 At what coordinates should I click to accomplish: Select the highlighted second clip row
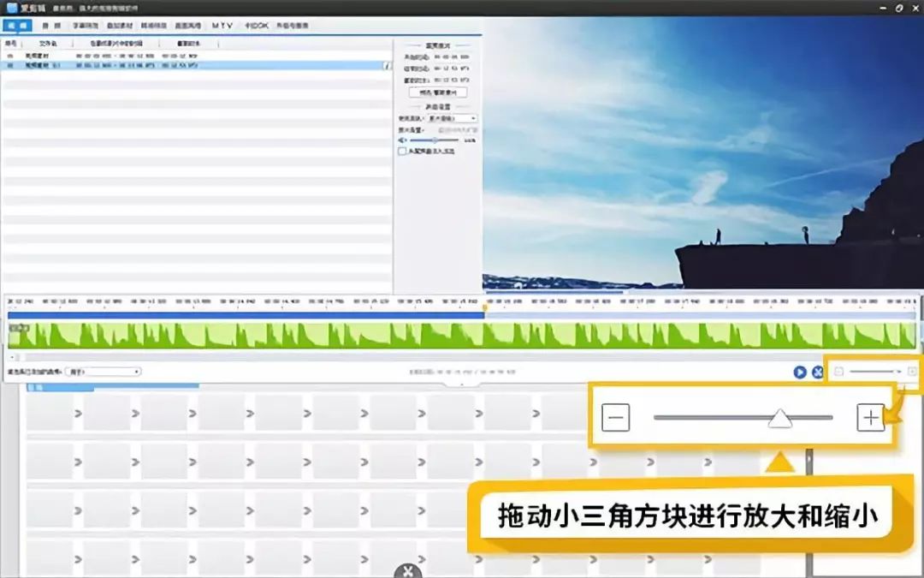point(197,65)
